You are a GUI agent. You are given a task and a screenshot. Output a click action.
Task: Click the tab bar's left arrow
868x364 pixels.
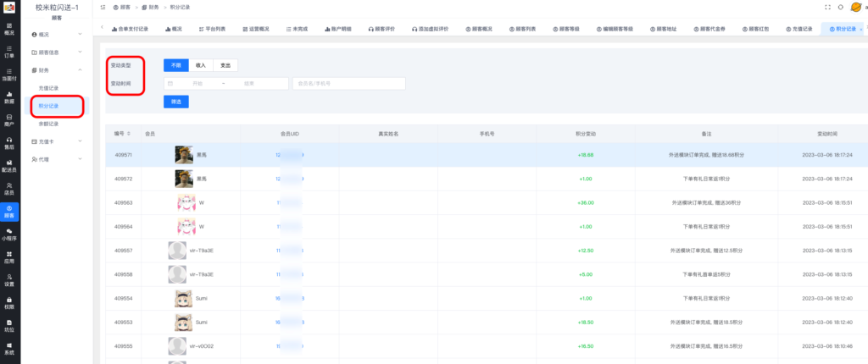pos(102,27)
